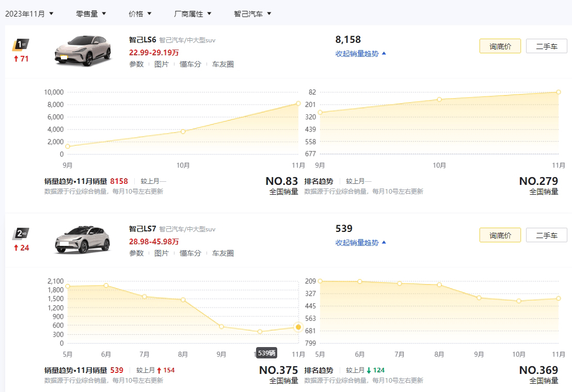The width and height of the screenshot is (572, 392).
Task: Click 询底价 button for 智己LS6
Action: pos(499,46)
